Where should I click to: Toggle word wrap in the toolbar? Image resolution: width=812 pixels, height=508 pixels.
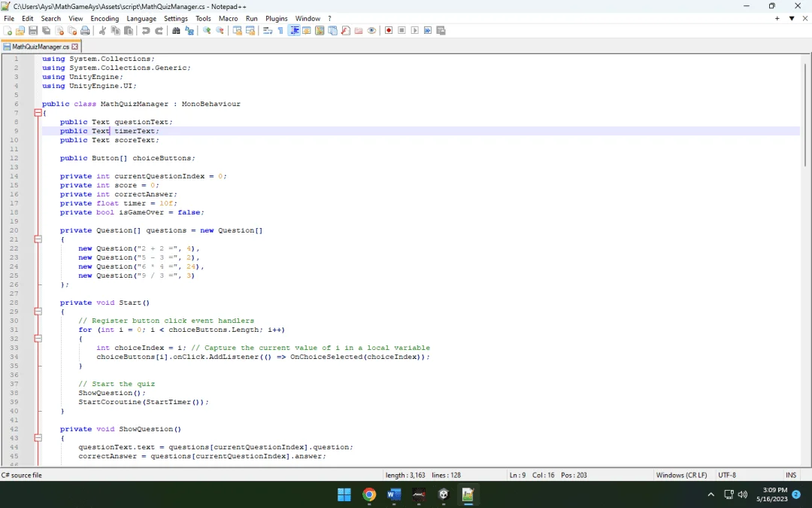(268, 31)
